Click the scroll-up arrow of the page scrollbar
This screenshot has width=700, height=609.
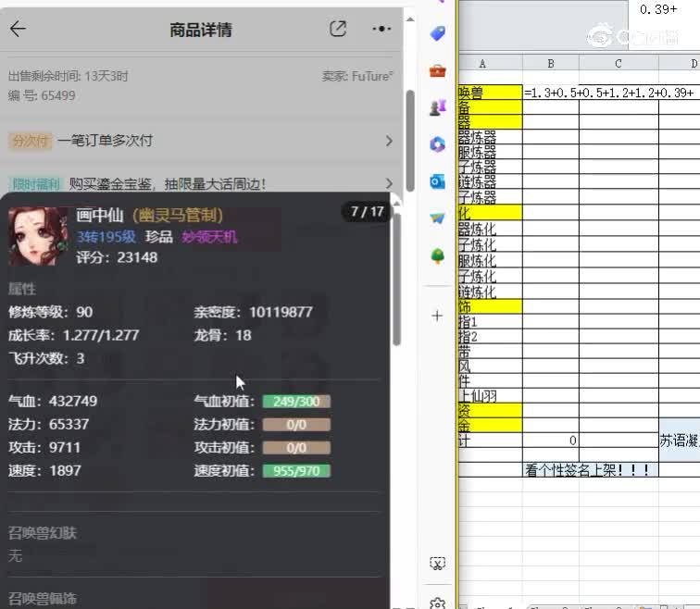[410, 19]
